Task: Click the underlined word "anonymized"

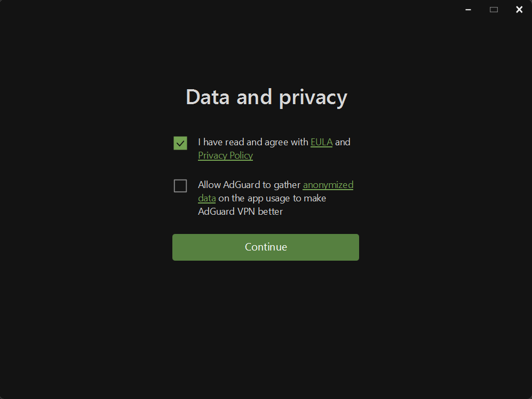Action: tap(328, 185)
